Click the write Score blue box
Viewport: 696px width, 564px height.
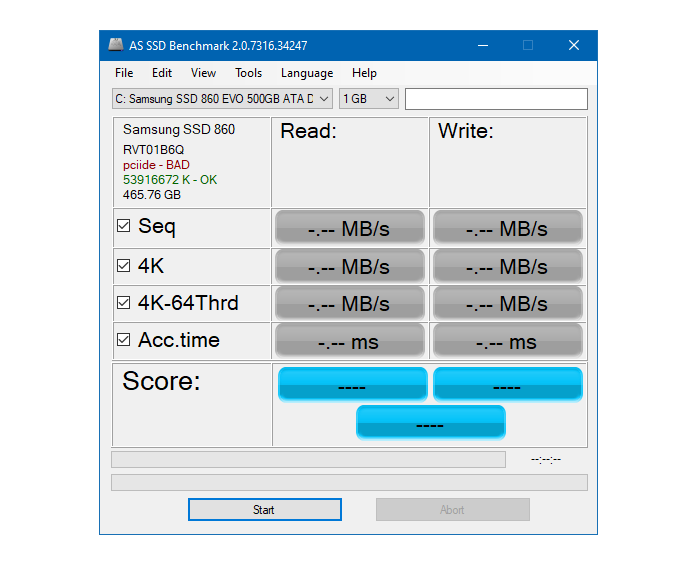(x=507, y=384)
